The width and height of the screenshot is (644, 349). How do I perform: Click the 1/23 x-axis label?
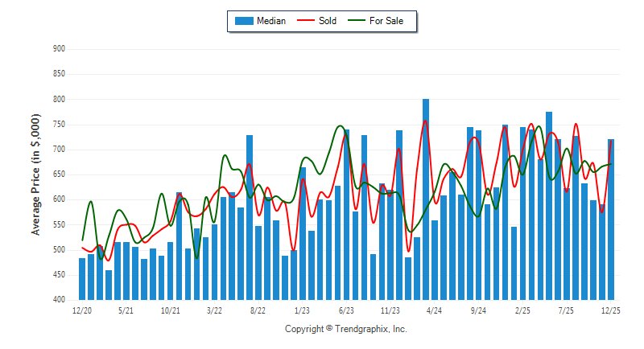(303, 310)
